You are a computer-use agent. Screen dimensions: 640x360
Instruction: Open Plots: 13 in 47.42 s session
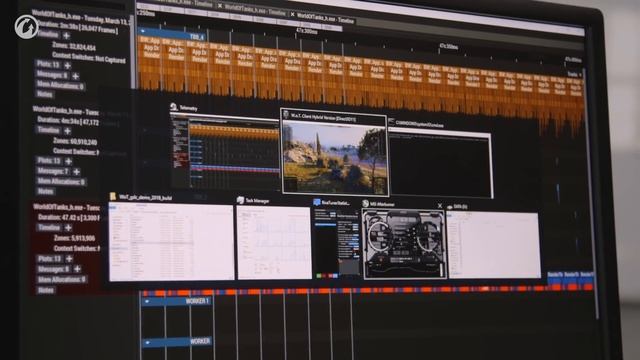[x=50, y=258]
